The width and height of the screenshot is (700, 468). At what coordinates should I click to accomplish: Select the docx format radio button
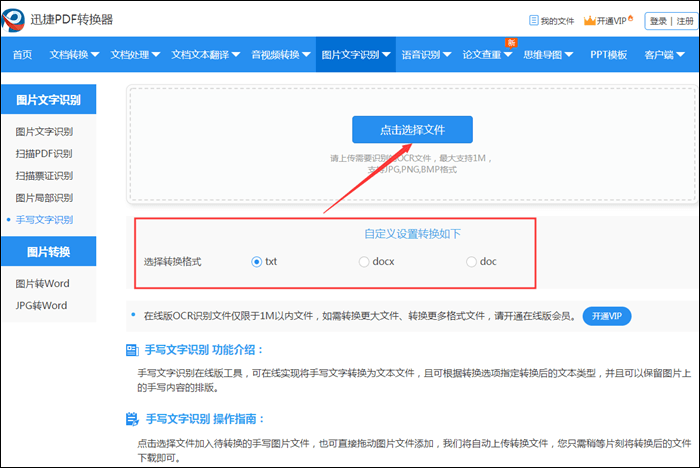pos(364,262)
